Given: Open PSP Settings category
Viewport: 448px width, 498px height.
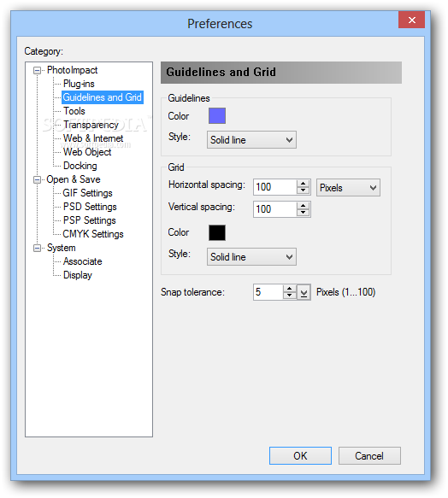Looking at the screenshot, I should [x=90, y=220].
